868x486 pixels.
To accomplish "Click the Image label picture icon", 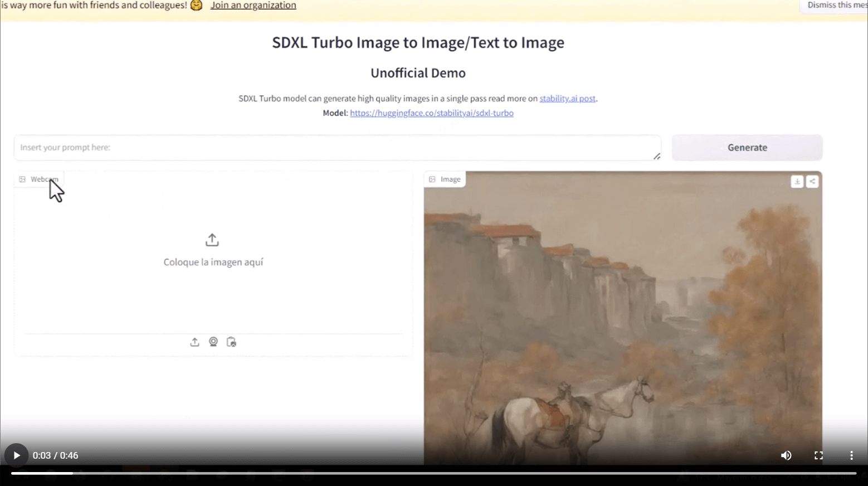I will click(432, 179).
